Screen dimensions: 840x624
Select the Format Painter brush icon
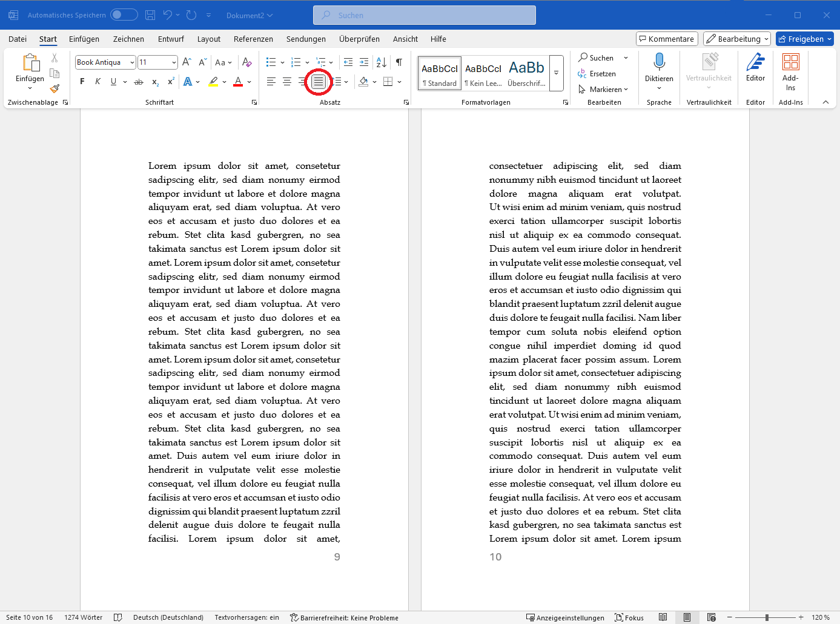pos(55,88)
